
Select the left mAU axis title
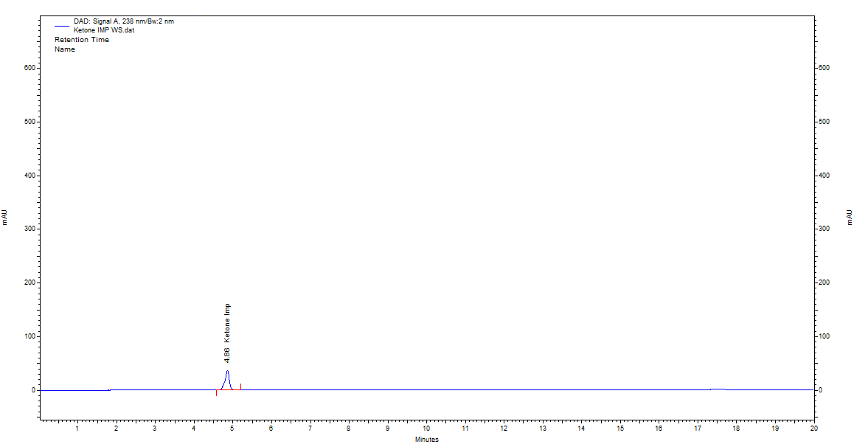coord(4,217)
